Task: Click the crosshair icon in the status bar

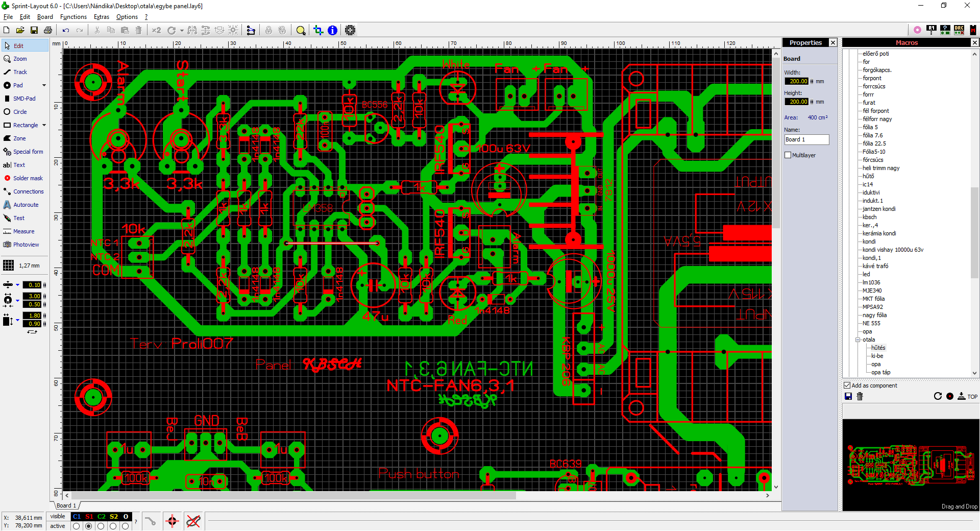Action: 172,521
